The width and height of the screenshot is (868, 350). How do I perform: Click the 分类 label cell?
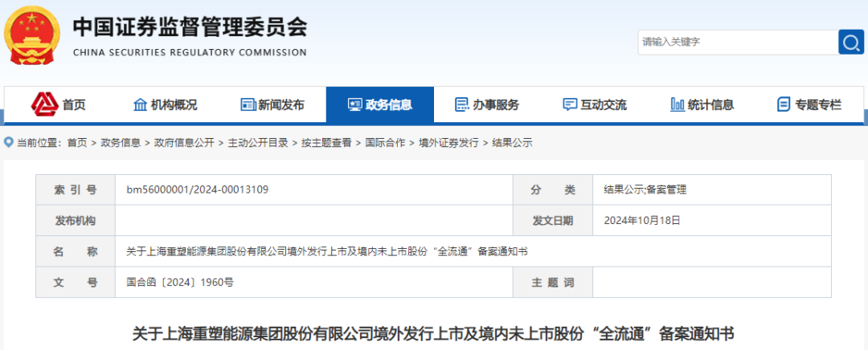click(x=552, y=190)
